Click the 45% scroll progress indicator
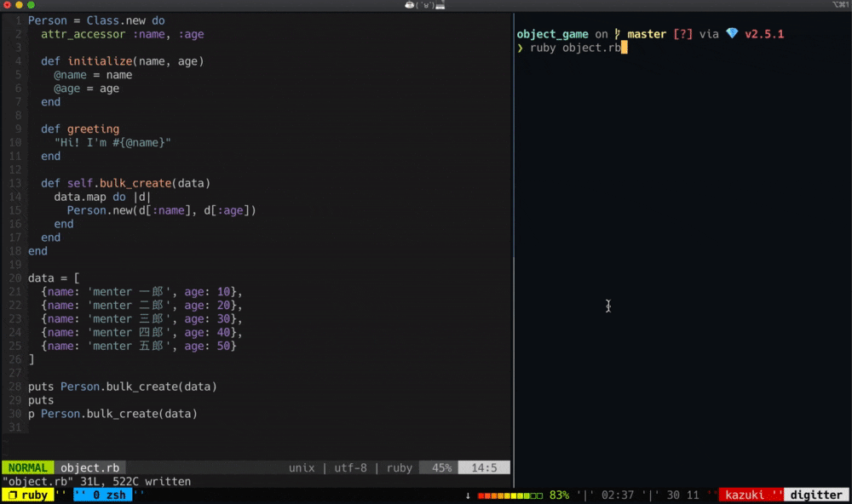This screenshot has width=852, height=504. tap(442, 467)
